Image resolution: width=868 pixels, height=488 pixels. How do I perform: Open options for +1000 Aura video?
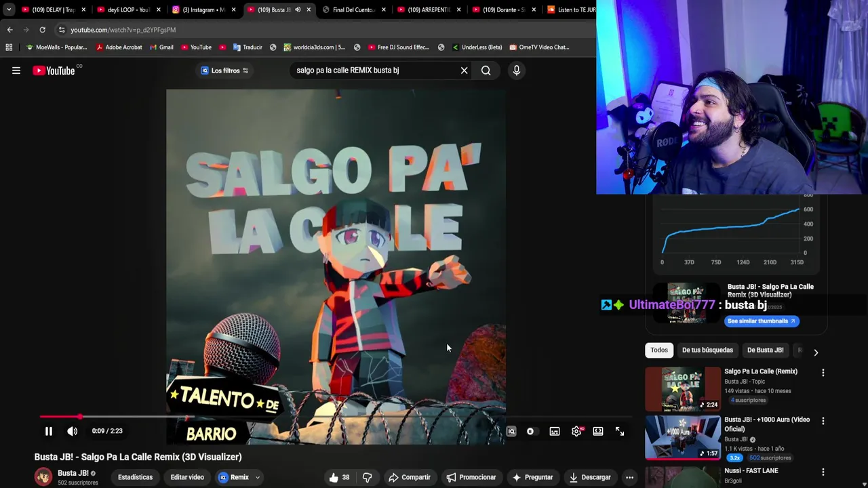click(823, 421)
